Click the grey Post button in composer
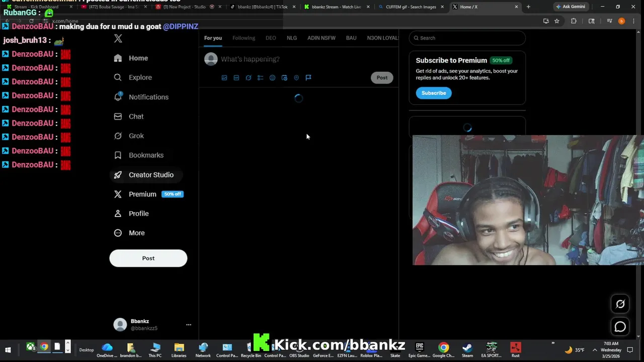644x362 pixels. (x=382, y=77)
